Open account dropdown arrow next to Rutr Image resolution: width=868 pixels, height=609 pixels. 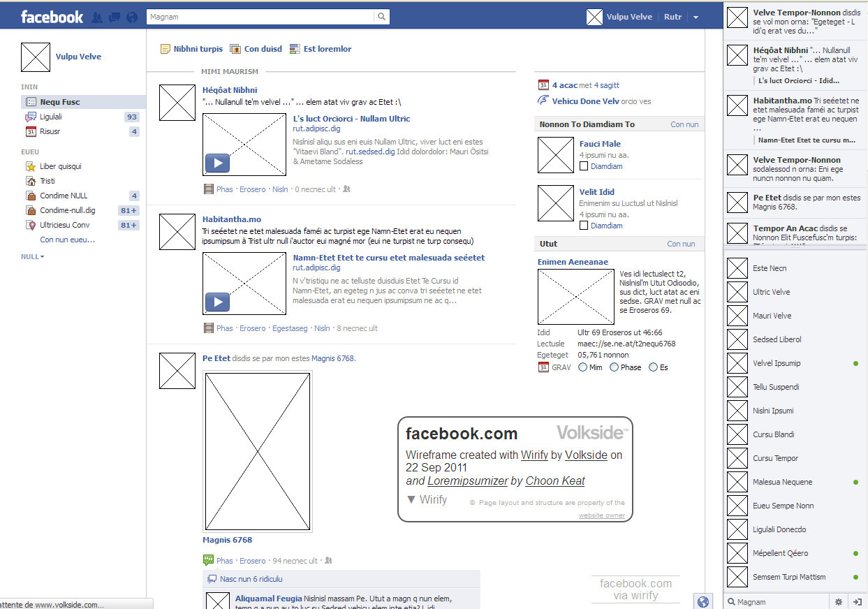pos(696,17)
